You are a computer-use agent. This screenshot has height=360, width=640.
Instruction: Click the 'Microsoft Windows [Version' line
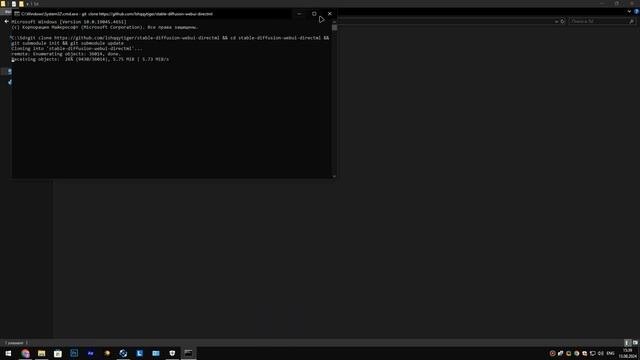69,22
